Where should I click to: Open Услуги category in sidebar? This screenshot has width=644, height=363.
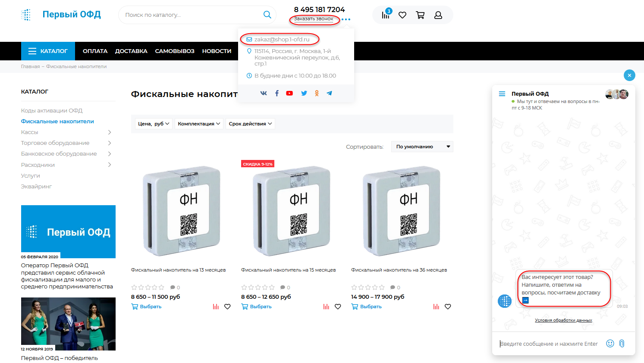[x=30, y=175]
